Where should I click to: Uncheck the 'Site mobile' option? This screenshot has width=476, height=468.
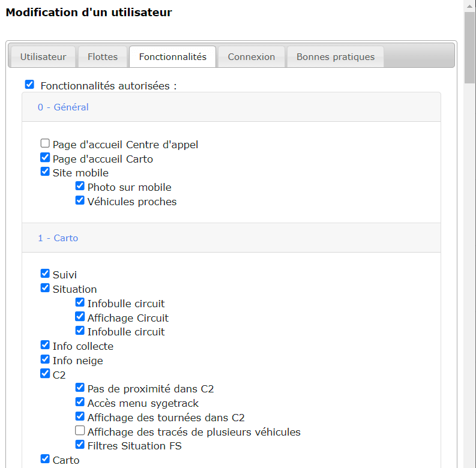point(45,172)
